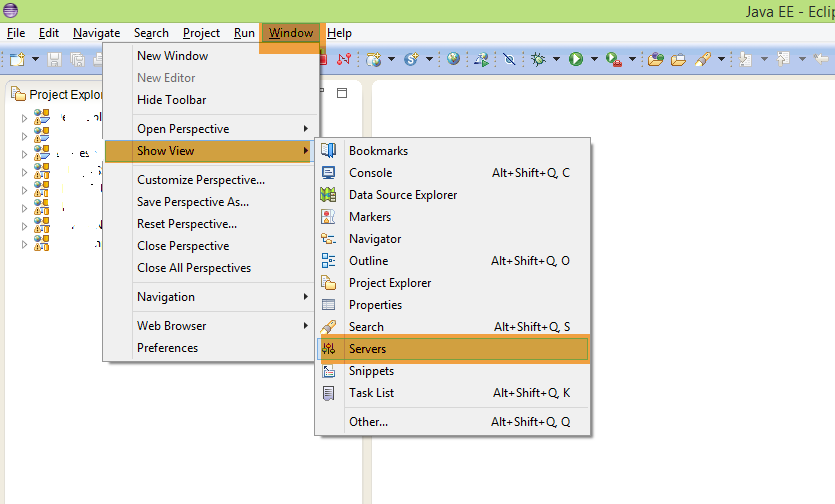This screenshot has width=835, height=504.
Task: Open the Navigate menu
Action: (x=96, y=33)
